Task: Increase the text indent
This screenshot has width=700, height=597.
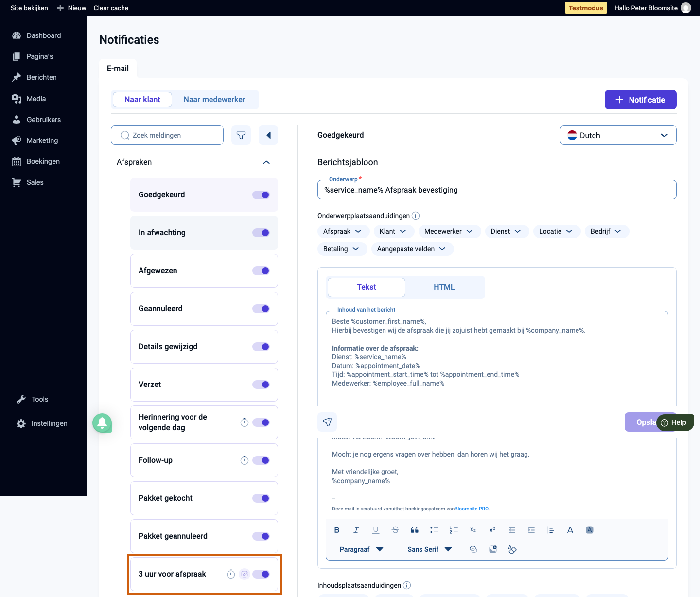Action: point(531,530)
